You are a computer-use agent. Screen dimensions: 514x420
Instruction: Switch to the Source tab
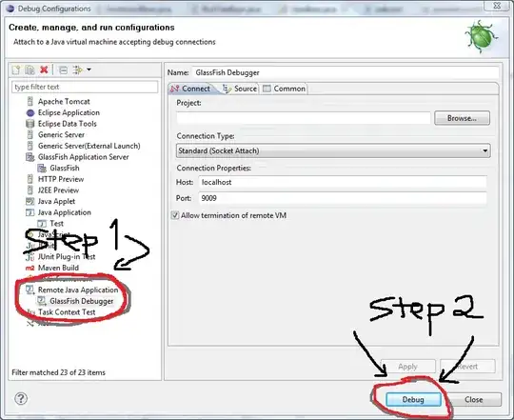click(240, 89)
